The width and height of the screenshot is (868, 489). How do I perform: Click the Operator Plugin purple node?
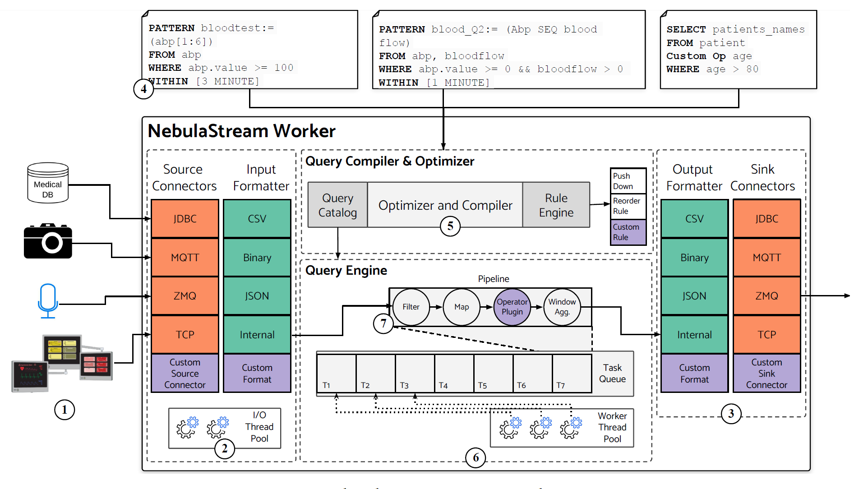click(512, 307)
